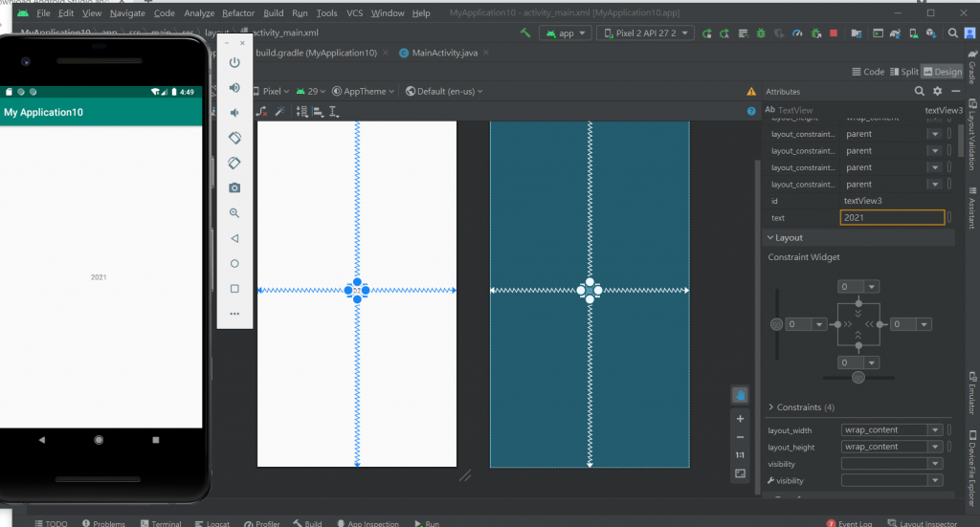Viewport: 980px width, 527px height.
Task: Click 1:1 zoom to 100% button
Action: (x=740, y=455)
